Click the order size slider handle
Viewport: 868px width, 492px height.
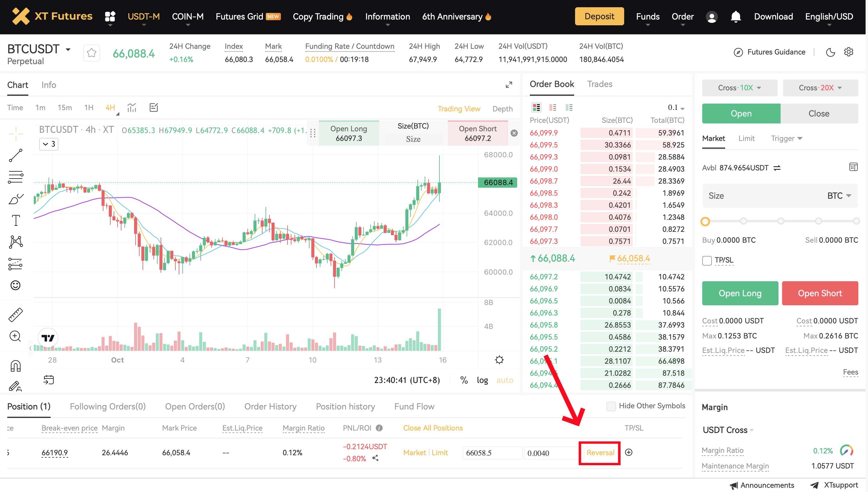(705, 222)
